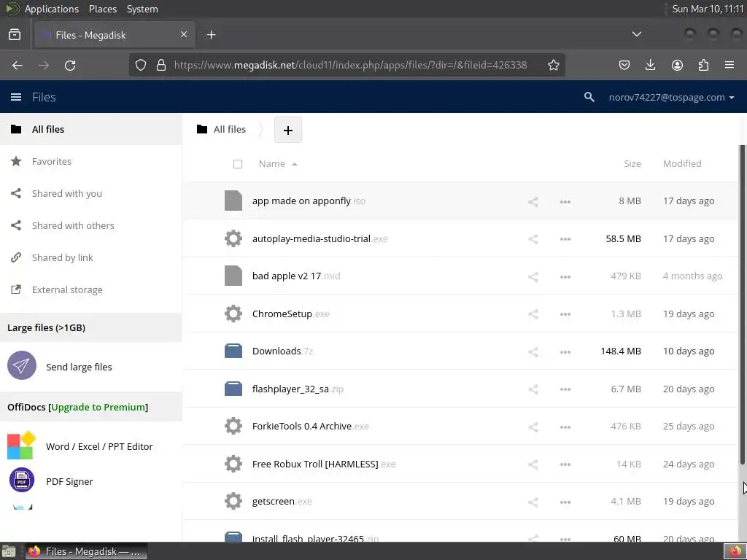Open the Applications menu in top panel
This screenshot has height=560, width=747.
(52, 9)
